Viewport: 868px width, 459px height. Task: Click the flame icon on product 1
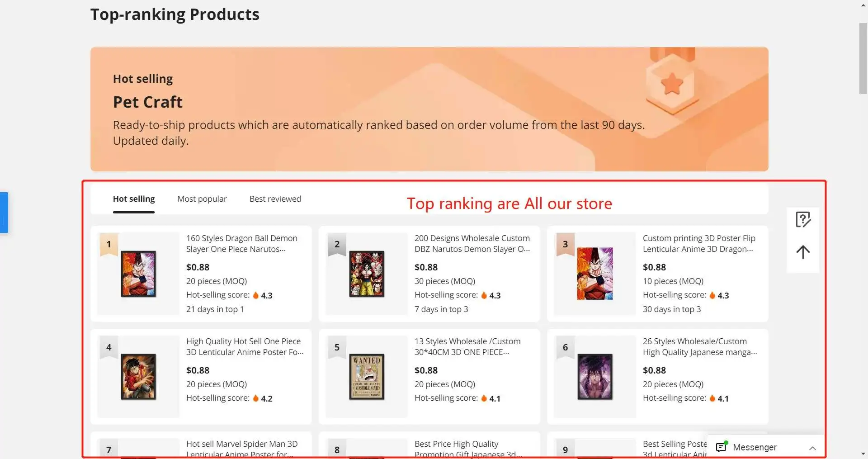256,295
